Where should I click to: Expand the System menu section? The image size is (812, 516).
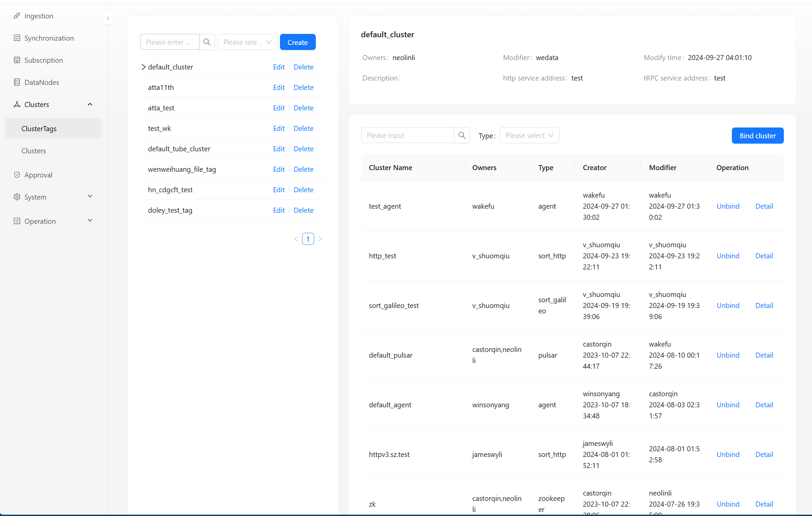point(90,197)
